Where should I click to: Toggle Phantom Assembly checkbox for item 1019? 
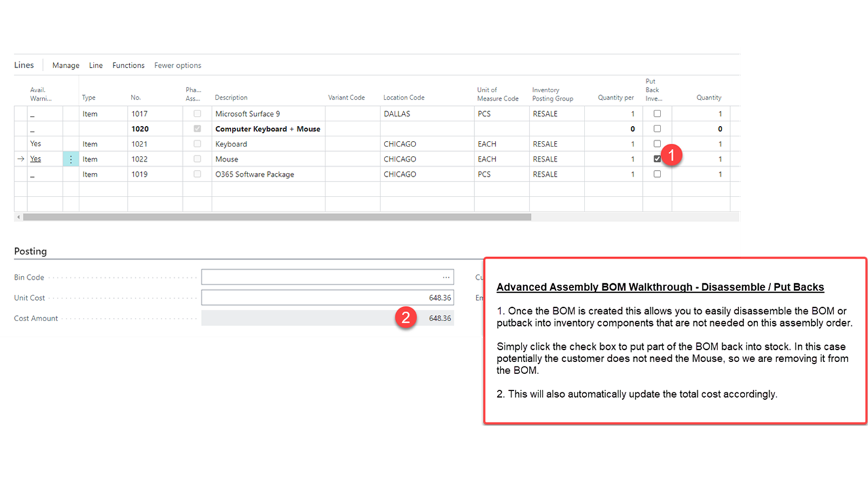197,174
